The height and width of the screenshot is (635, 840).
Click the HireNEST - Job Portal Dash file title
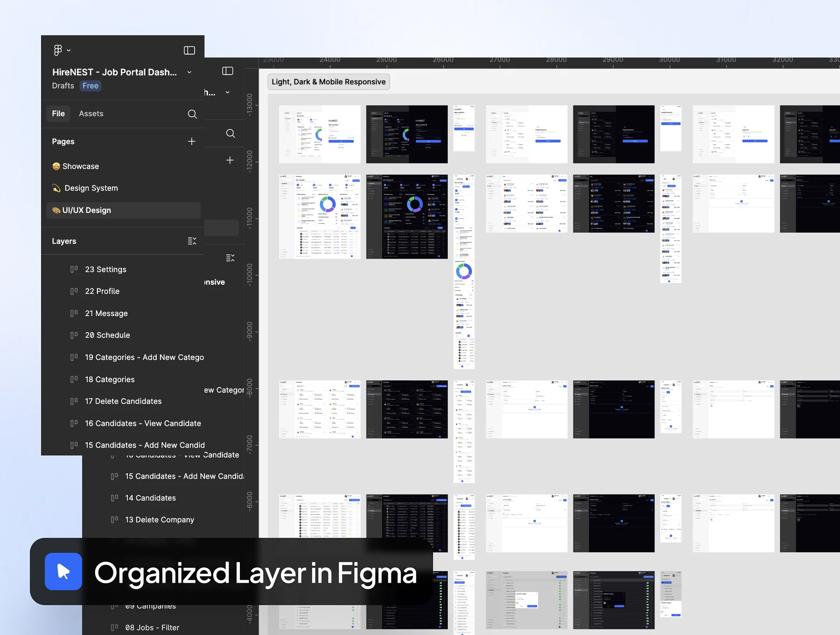[115, 72]
